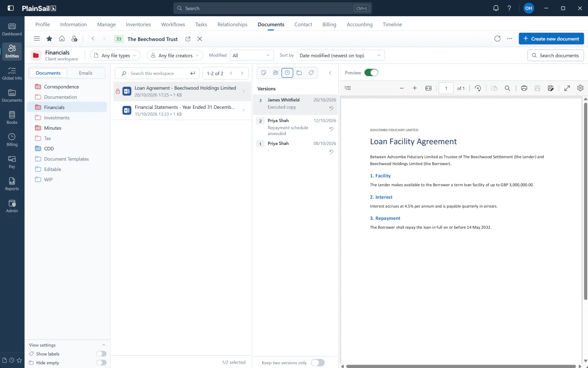
Task: Toggle the favorite star for this entity
Action: [49, 39]
